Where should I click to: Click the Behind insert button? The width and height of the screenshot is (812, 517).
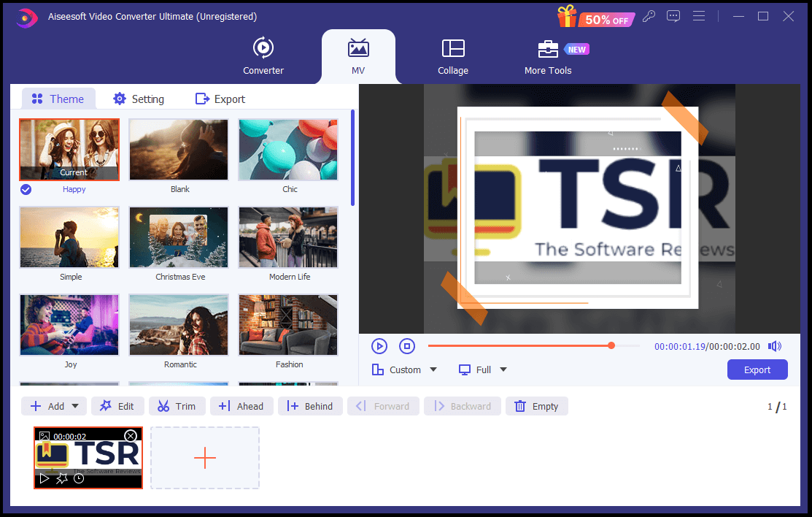coord(309,406)
